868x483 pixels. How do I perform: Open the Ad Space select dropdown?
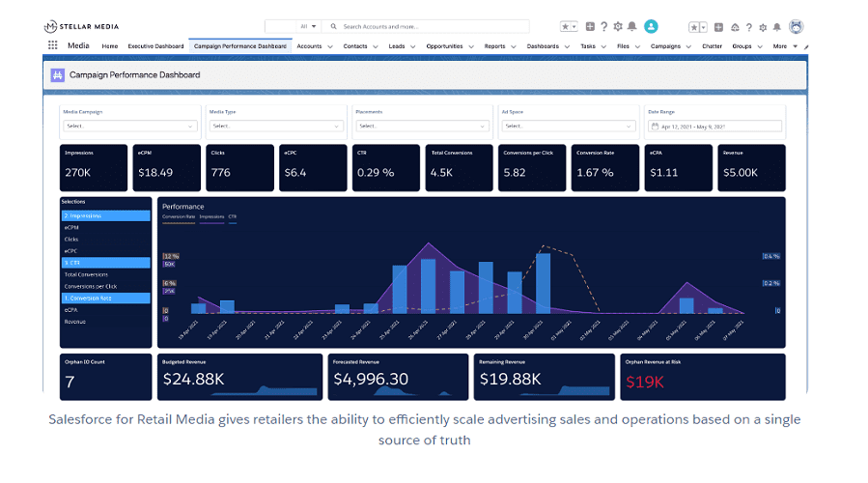[x=569, y=126]
